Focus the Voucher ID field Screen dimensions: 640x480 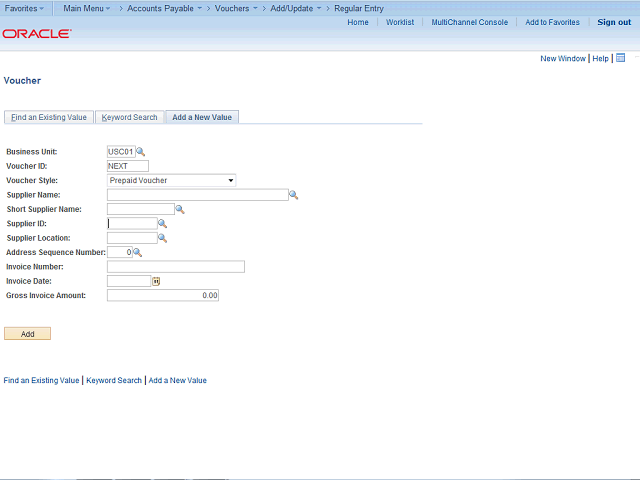pos(128,166)
